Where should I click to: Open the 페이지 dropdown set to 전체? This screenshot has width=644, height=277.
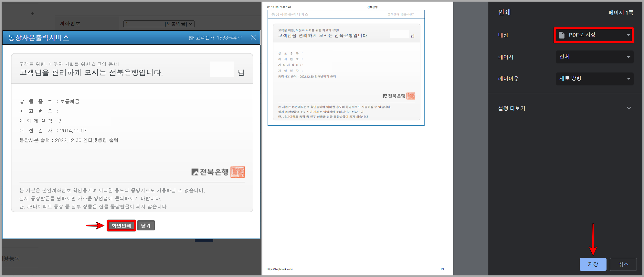click(x=595, y=57)
